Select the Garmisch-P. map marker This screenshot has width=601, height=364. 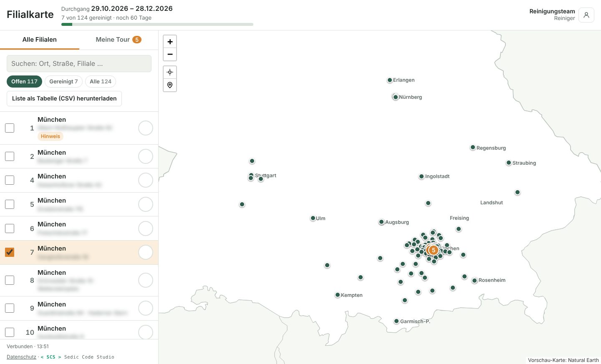click(x=396, y=321)
